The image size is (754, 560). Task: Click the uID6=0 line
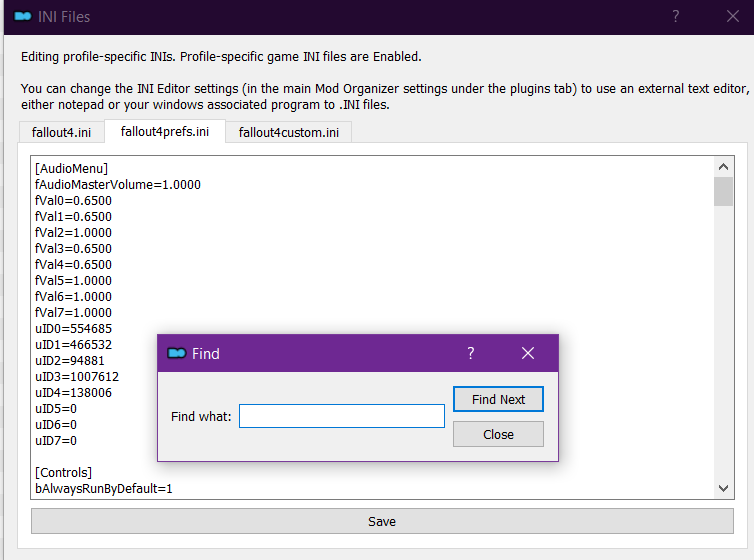[56, 425]
